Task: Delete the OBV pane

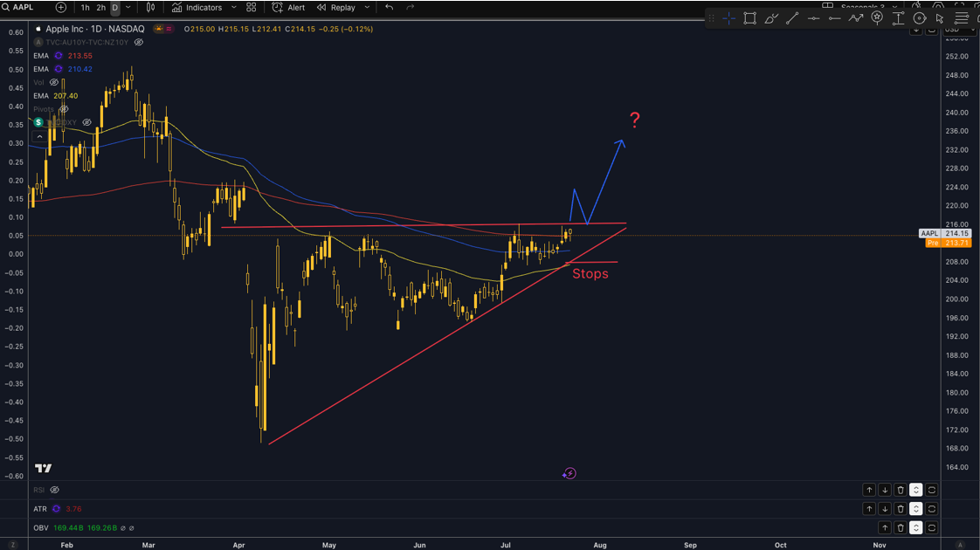Action: (901, 528)
